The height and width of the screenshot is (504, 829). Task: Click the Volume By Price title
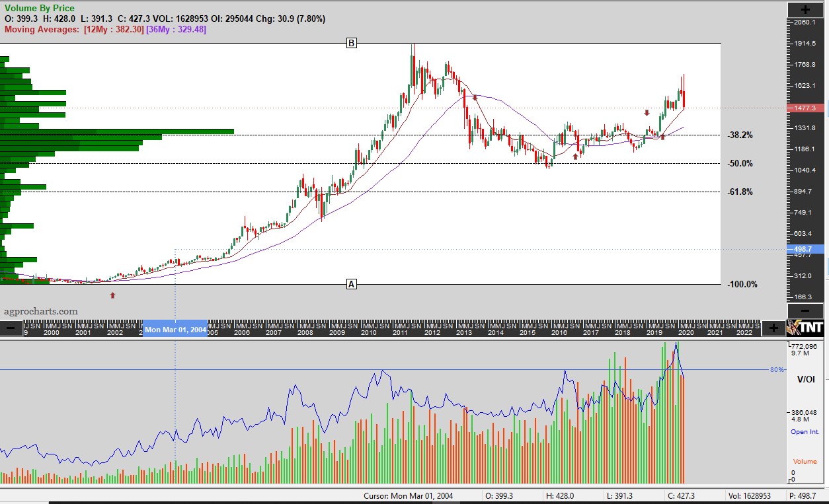point(40,8)
